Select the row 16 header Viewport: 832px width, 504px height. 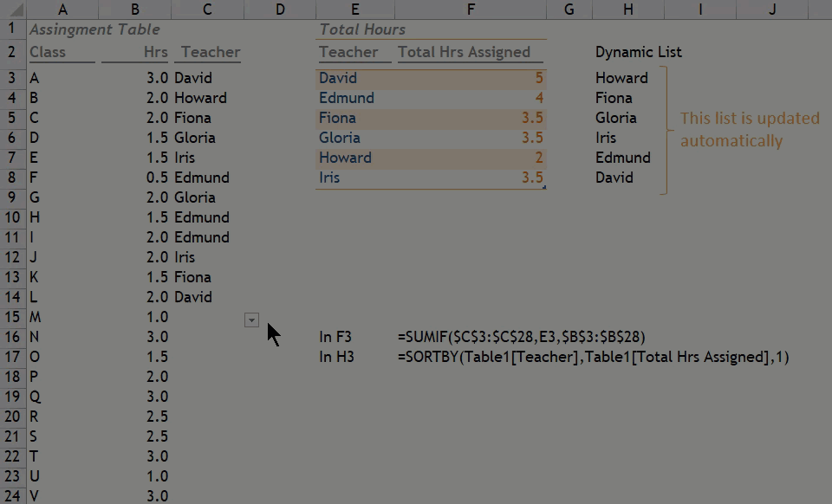pos(12,337)
